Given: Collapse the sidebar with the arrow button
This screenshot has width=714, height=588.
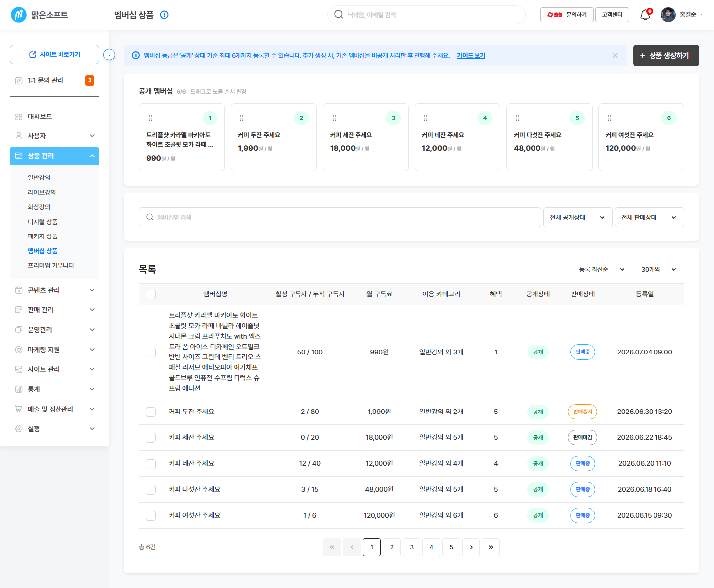Looking at the screenshot, I should (x=109, y=55).
